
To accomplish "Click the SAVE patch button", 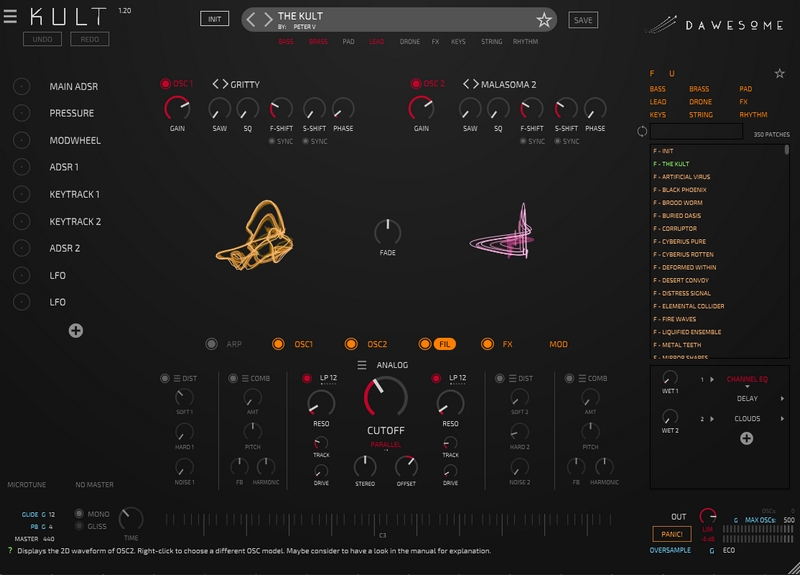I will pyautogui.click(x=583, y=20).
